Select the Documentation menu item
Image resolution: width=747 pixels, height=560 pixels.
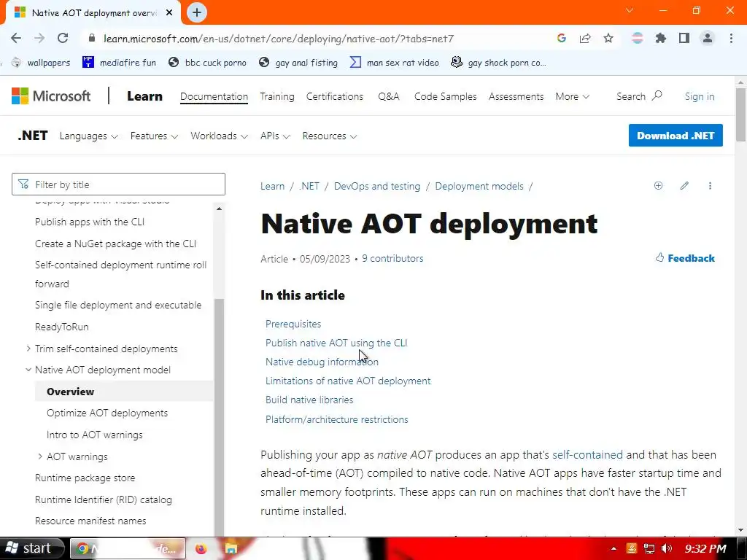click(214, 97)
